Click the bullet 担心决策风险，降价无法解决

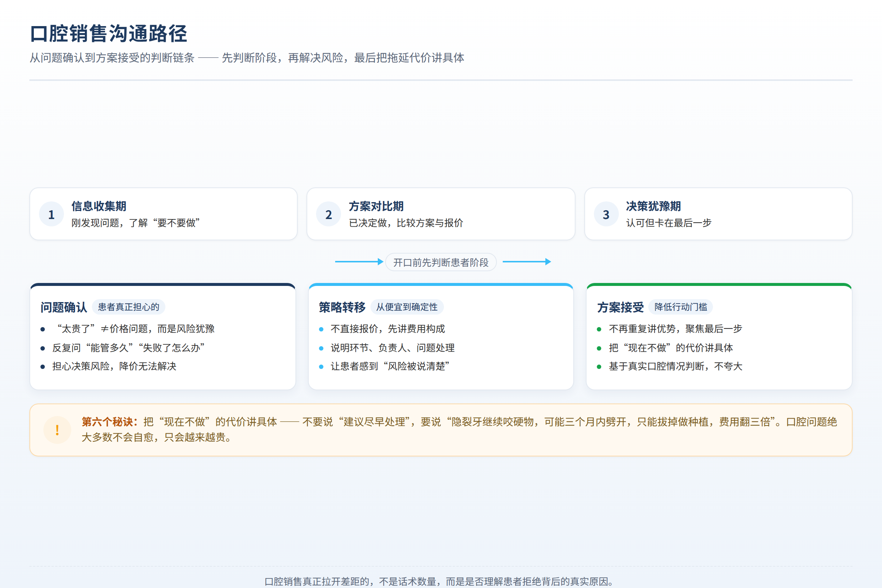114,366
